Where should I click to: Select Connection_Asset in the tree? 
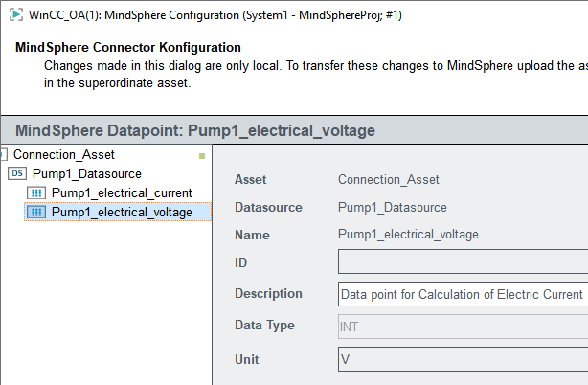tap(64, 154)
